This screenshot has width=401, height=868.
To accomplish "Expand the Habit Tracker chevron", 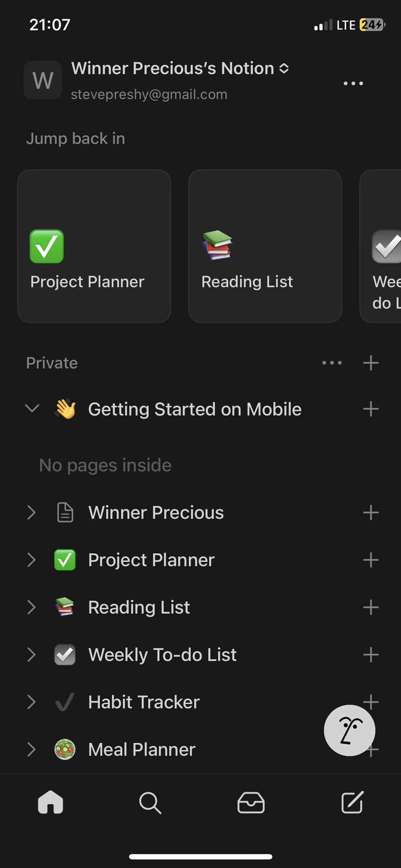I will (x=31, y=702).
